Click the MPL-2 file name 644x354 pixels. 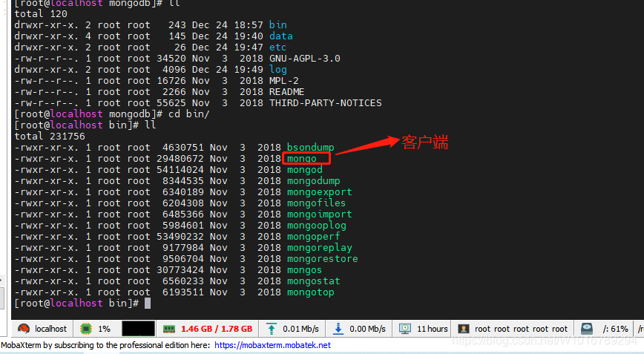click(x=284, y=80)
